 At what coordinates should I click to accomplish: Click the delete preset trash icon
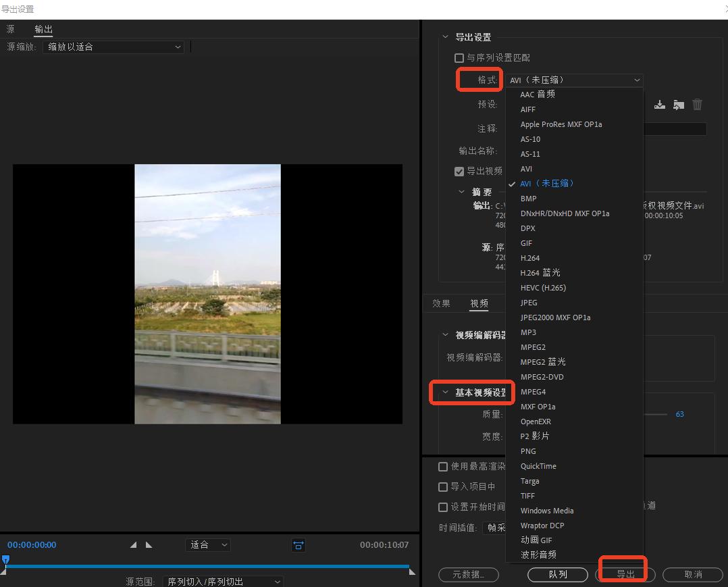[697, 105]
